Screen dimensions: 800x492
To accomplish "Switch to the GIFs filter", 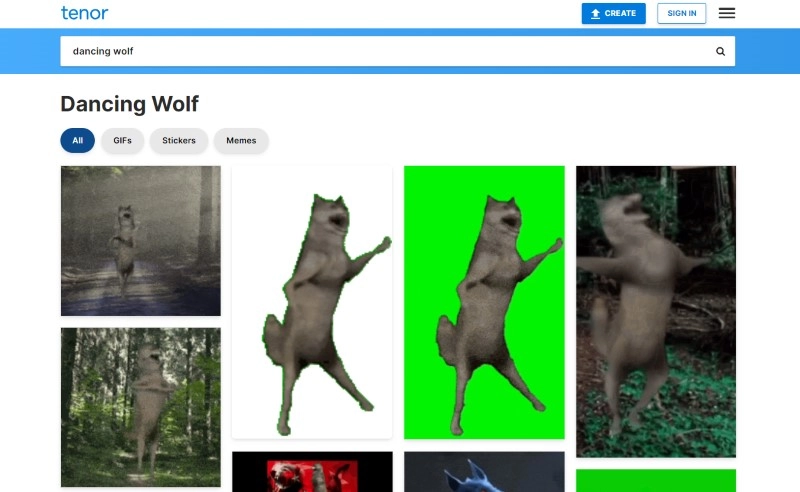I will pos(122,141).
